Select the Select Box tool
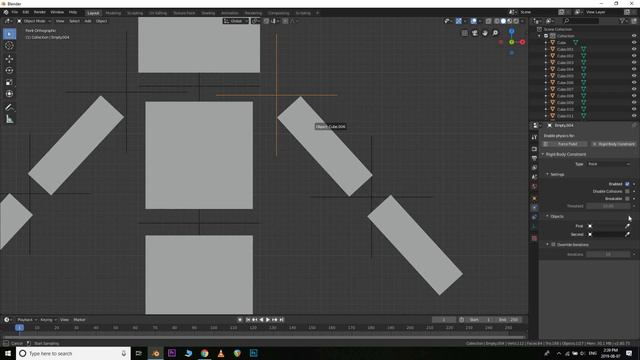Image resolution: width=640 pixels, height=360 pixels. point(9,34)
